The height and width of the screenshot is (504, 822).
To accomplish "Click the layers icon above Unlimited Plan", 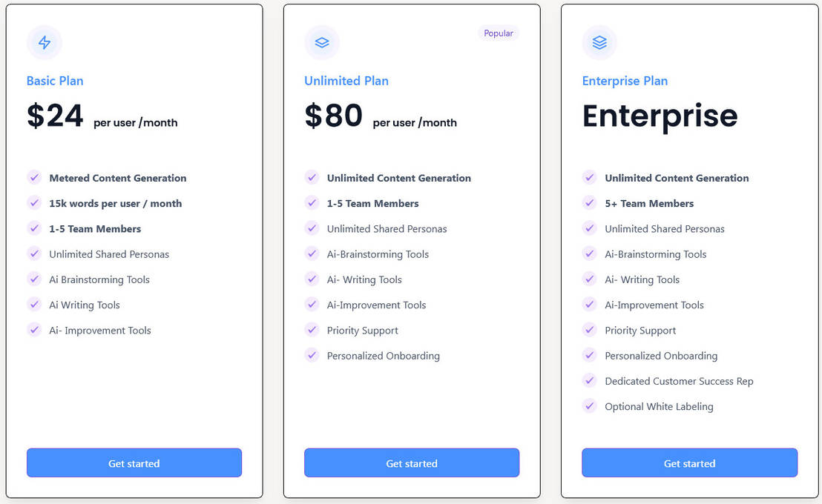I will pyautogui.click(x=321, y=42).
